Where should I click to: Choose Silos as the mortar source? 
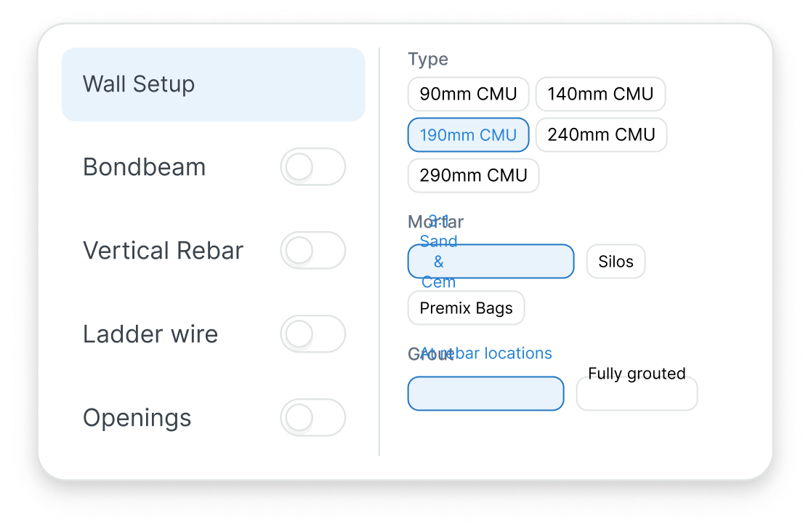pyautogui.click(x=616, y=261)
